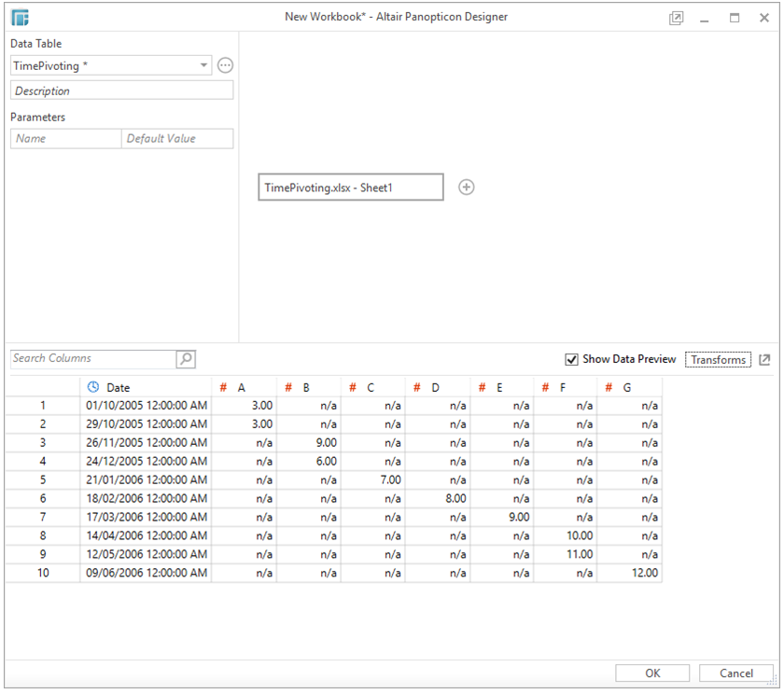Viewport: 784px width, 694px height.
Task: Click the numeric hash icon of column C
Action: [353, 388]
